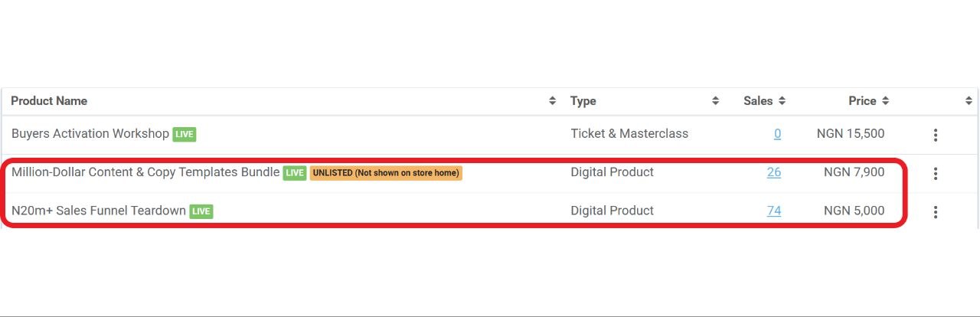Click the Buyers Activation Workshop LIVE badge
Image resolution: width=980 pixels, height=317 pixels.
[x=185, y=135]
